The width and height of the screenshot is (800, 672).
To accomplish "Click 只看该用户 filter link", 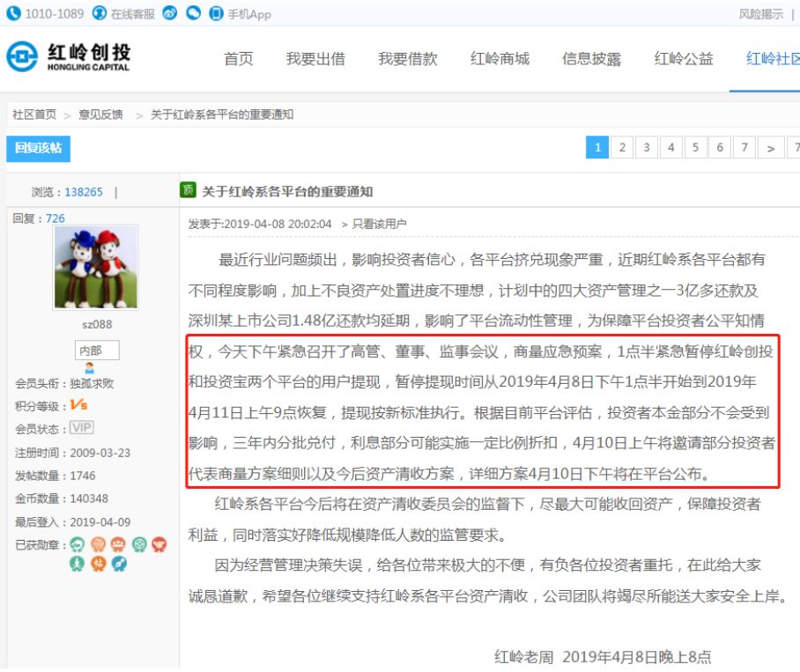I will point(379,224).
